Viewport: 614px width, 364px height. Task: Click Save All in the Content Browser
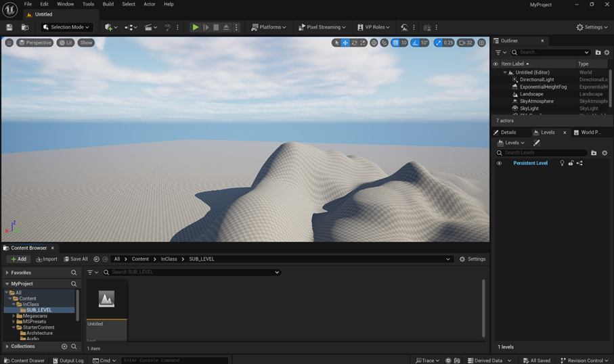pyautogui.click(x=76, y=259)
